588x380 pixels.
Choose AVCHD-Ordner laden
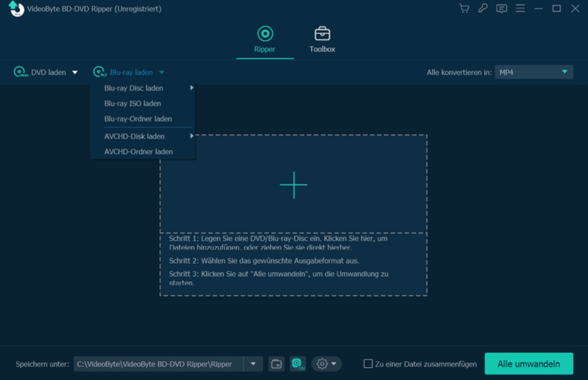(x=143, y=151)
